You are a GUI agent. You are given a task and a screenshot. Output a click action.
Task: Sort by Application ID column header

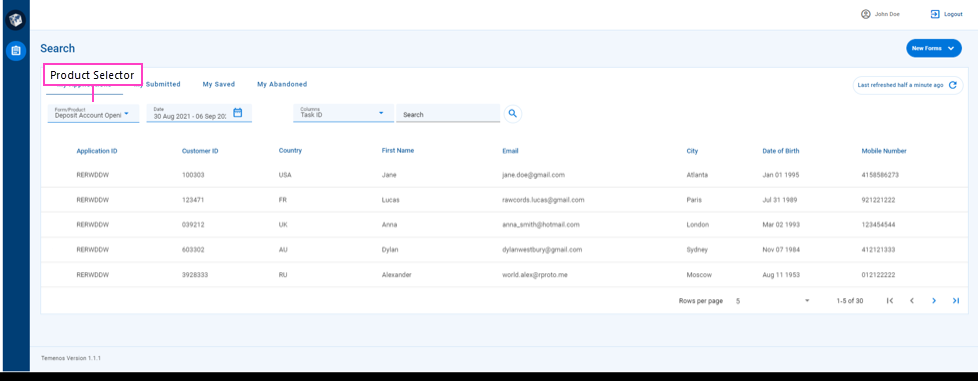click(x=97, y=151)
